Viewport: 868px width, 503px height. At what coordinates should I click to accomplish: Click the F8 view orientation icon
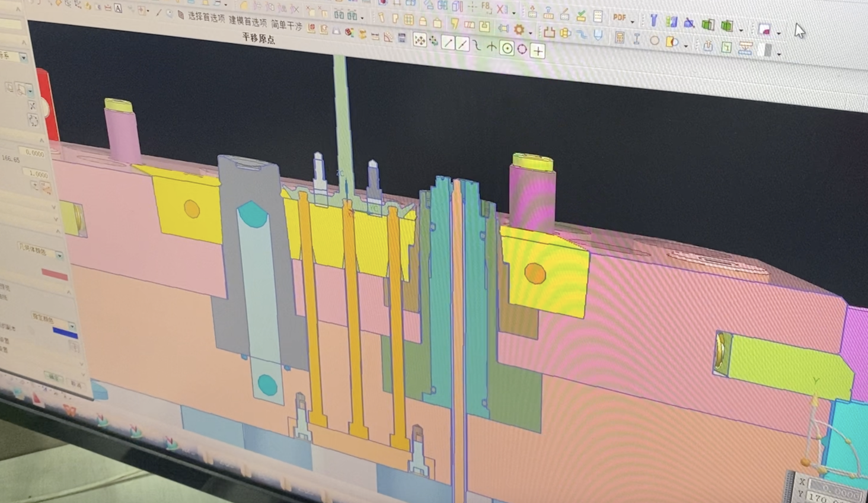point(486,8)
